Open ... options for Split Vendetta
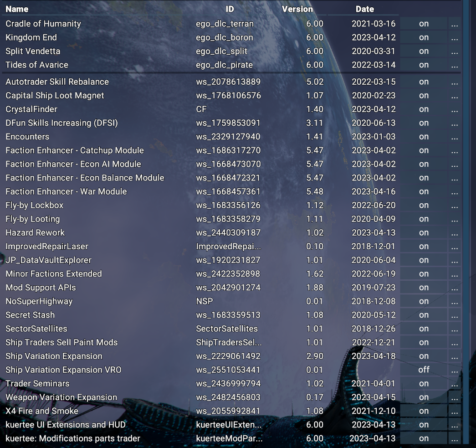The image size is (476, 448). (x=455, y=51)
